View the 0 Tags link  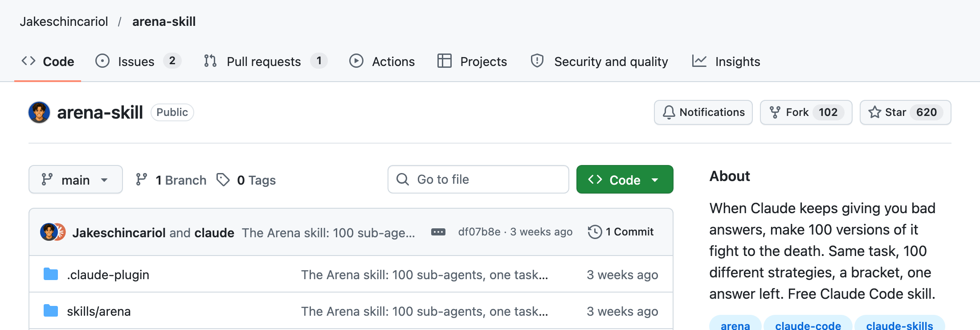246,180
